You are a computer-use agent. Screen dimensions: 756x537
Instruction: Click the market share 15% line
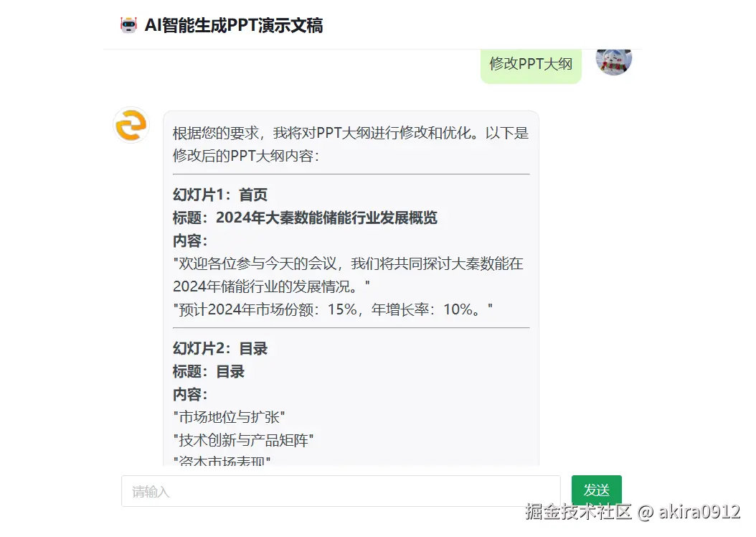(x=333, y=309)
